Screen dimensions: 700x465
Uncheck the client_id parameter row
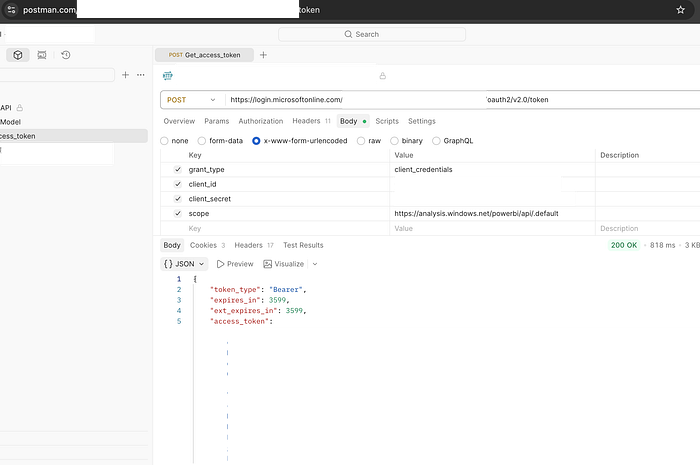point(178,184)
